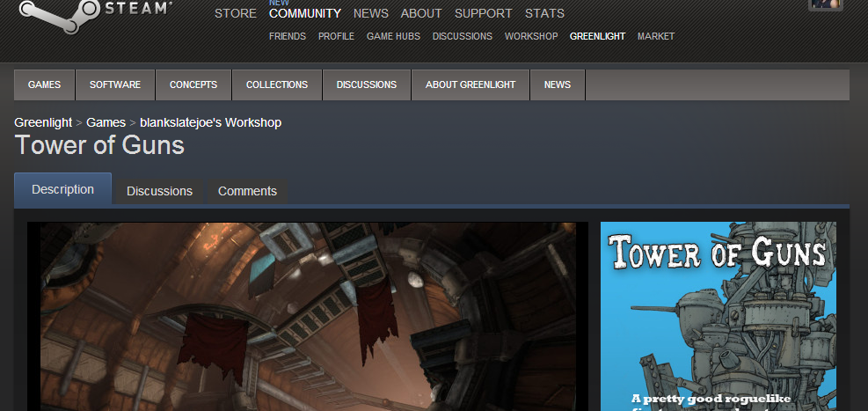868x411 pixels.
Task: Open the DISCUSSIONS community sub-navigation link
Action: (463, 37)
